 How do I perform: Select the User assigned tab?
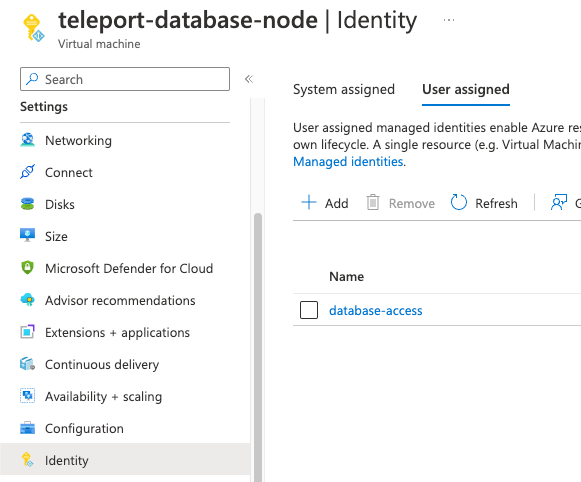coord(466,89)
